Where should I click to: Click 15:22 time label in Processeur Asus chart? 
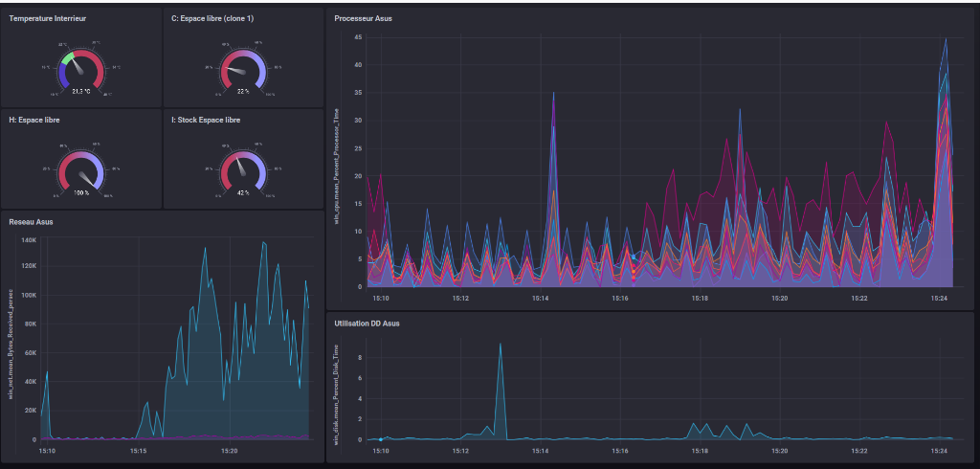click(860, 299)
